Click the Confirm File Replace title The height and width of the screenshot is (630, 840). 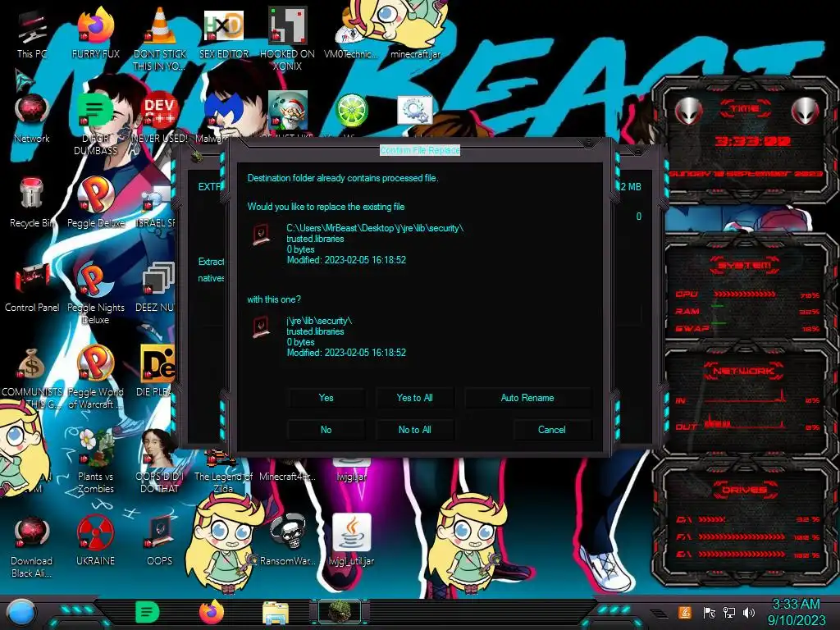point(419,150)
